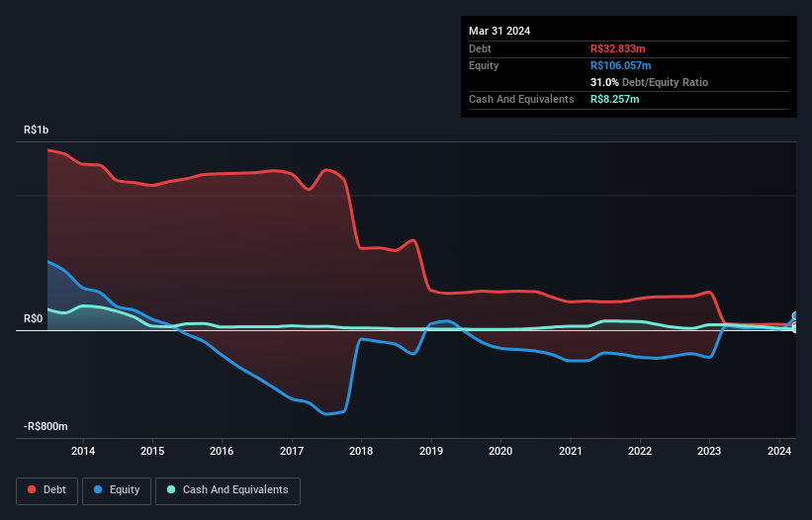
Task: Click the 2020 x-axis label
Action: tap(500, 451)
